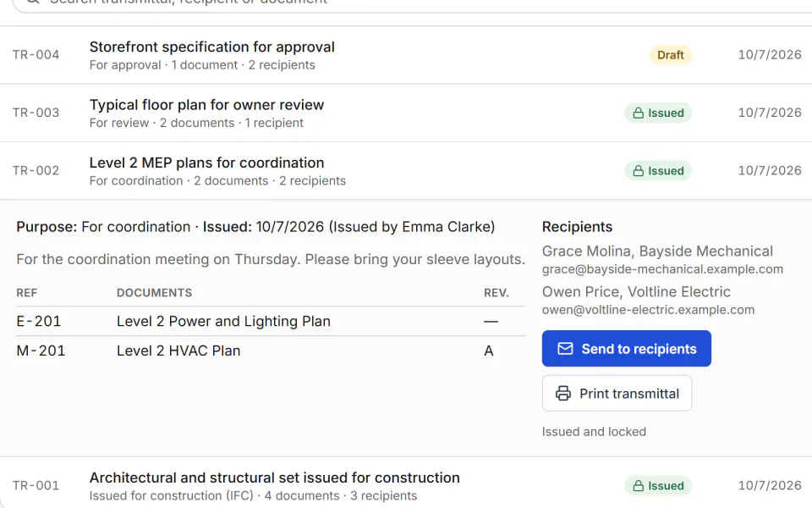The width and height of the screenshot is (812, 508).
Task: Click the 10/7/2026 date on TR-001
Action: 770,486
